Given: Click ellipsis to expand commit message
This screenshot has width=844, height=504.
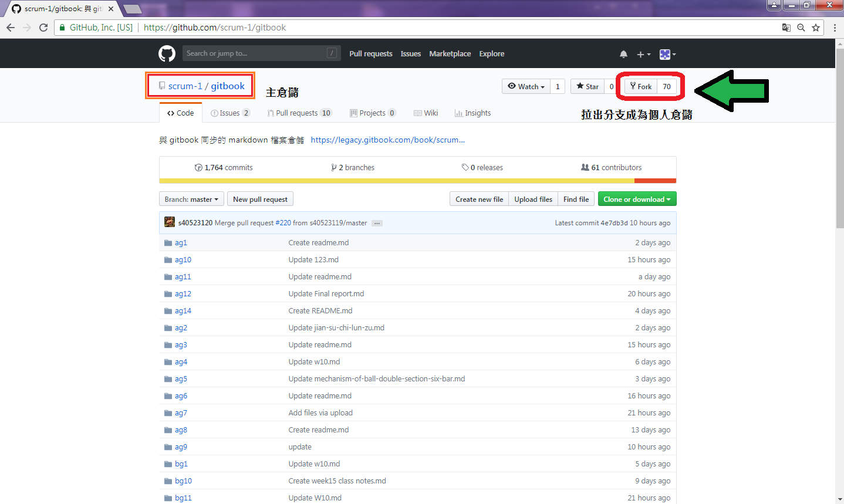Looking at the screenshot, I should (x=377, y=223).
